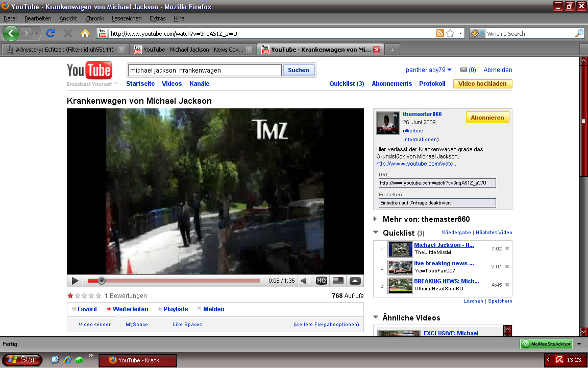Open the Lesezeichen menu
The image size is (588, 368).
click(x=127, y=18)
